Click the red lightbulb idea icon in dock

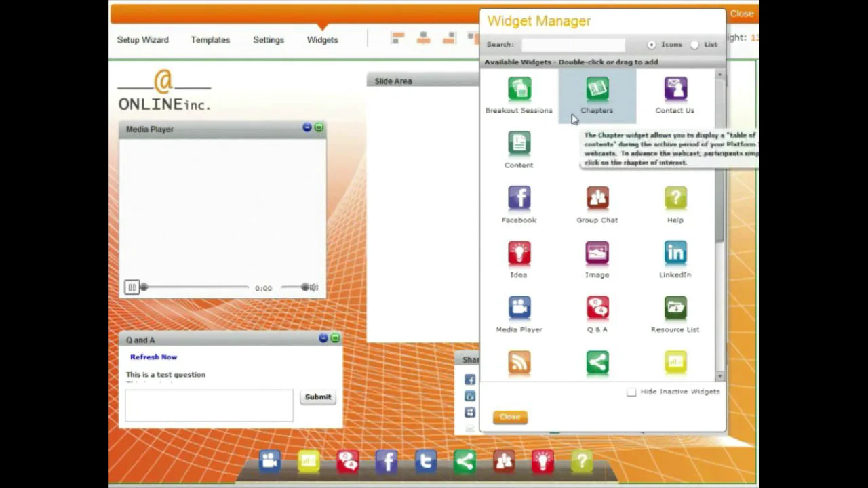[x=543, y=462]
